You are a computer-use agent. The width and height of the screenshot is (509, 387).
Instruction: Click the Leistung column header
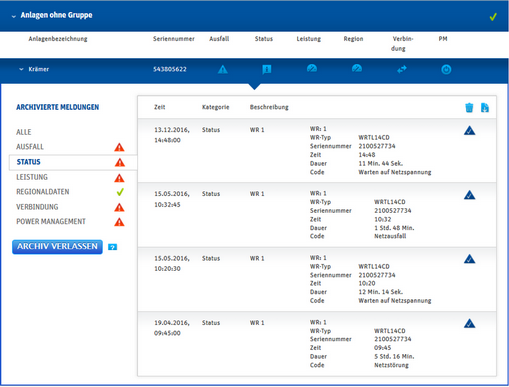point(309,39)
